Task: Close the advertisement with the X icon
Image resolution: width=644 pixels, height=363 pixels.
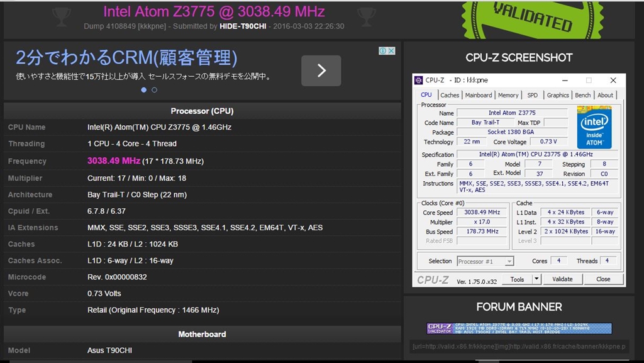Action: tap(391, 51)
